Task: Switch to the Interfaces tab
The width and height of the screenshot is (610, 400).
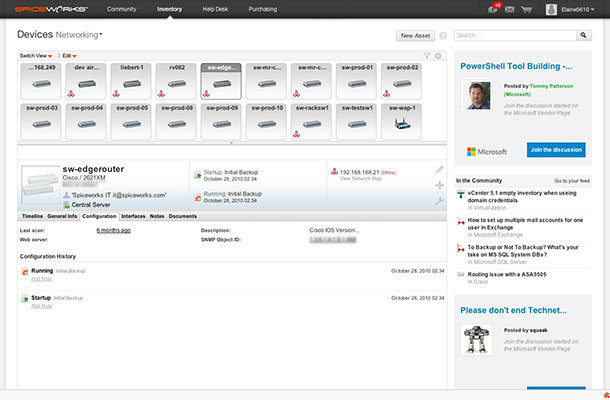Action: [x=133, y=216]
